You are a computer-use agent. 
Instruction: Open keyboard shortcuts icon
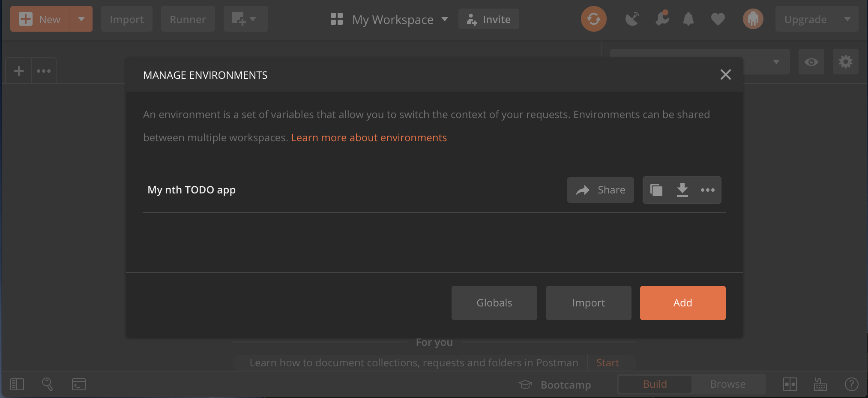pyautogui.click(x=820, y=384)
